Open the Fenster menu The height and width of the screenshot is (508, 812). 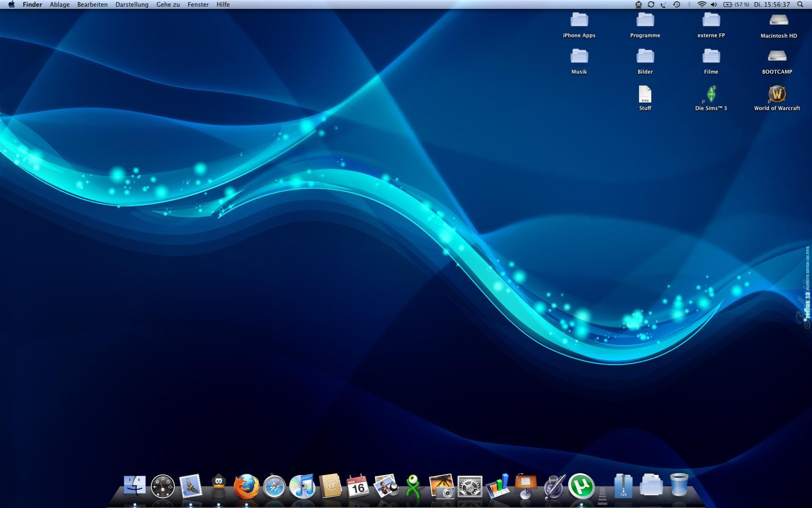click(198, 5)
